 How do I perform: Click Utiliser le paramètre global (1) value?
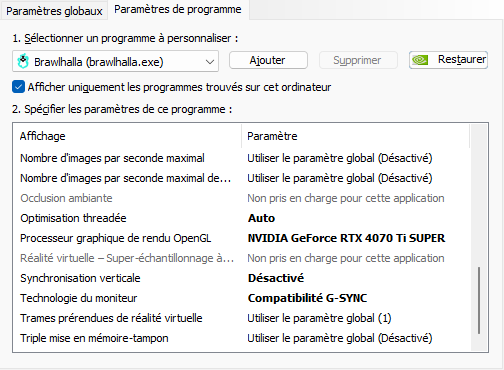point(319,318)
